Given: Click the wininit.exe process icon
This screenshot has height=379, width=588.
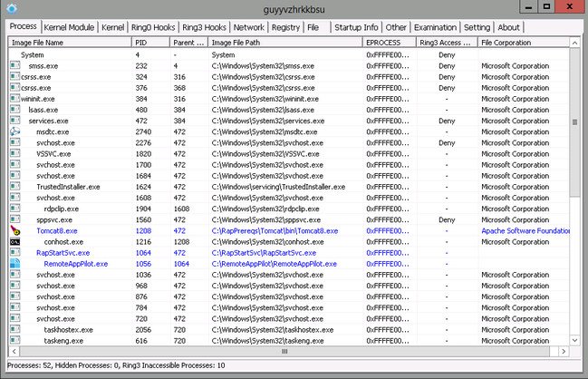Looking at the screenshot, I should (x=14, y=99).
